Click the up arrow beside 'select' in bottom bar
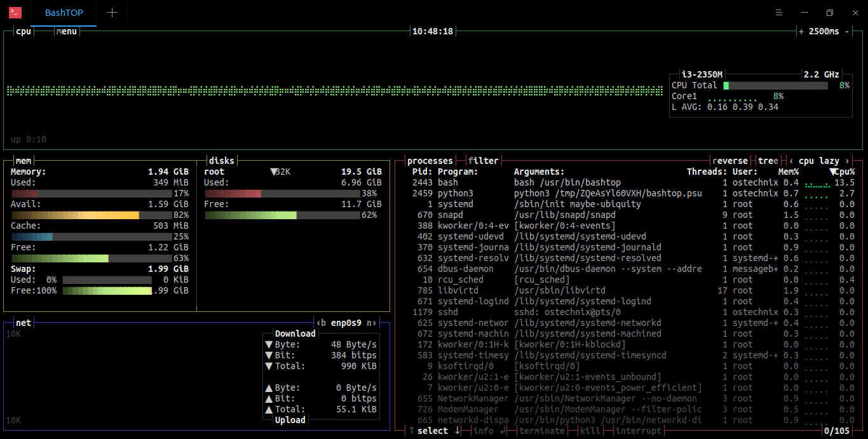Screen dimensions: 868x439 coord(410,431)
